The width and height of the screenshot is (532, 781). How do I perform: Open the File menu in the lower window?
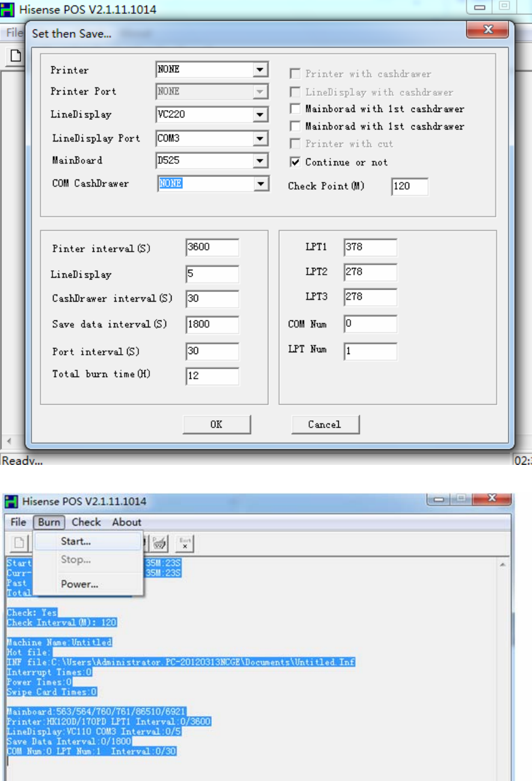18,522
